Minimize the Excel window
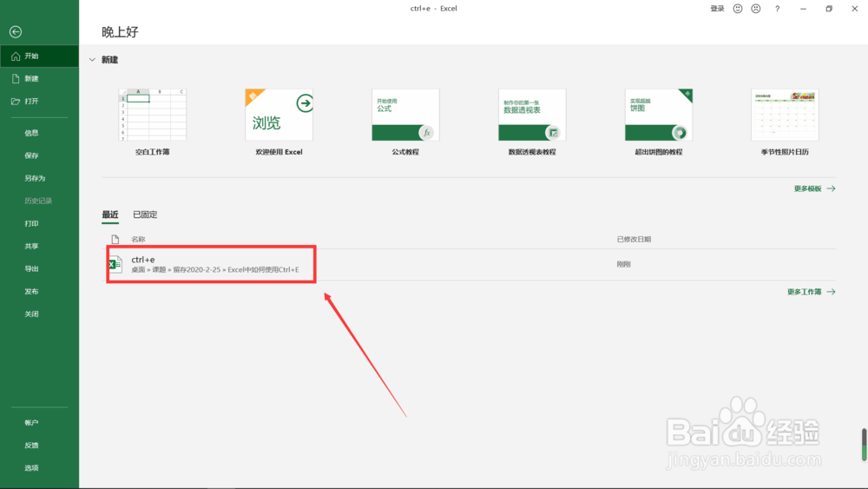The image size is (868, 489). tap(803, 9)
